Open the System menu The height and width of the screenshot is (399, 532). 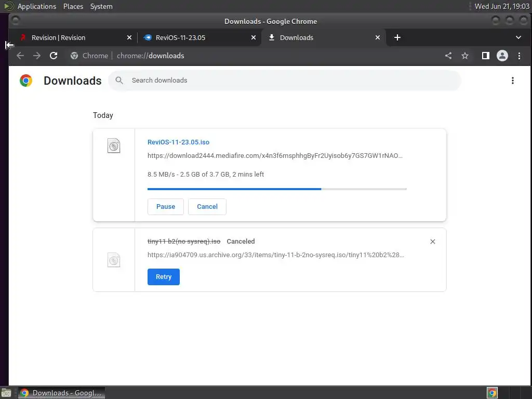pos(101,6)
